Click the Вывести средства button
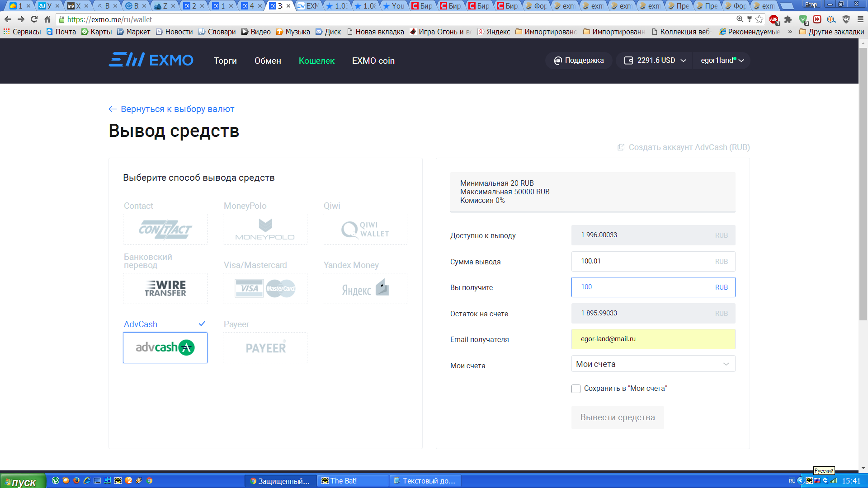This screenshot has width=868, height=488. coord(617,417)
